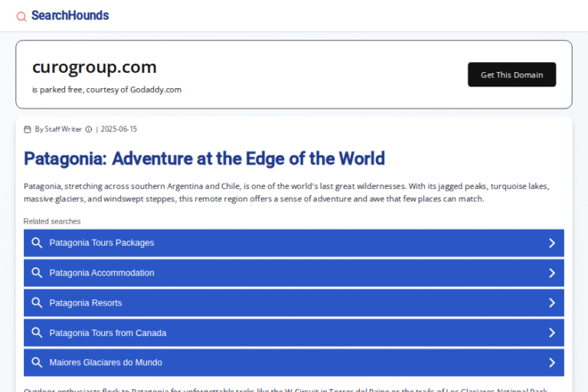The height and width of the screenshot is (392, 588).
Task: Click search icon on Maiores Glaciares row
Action: [x=36, y=362]
